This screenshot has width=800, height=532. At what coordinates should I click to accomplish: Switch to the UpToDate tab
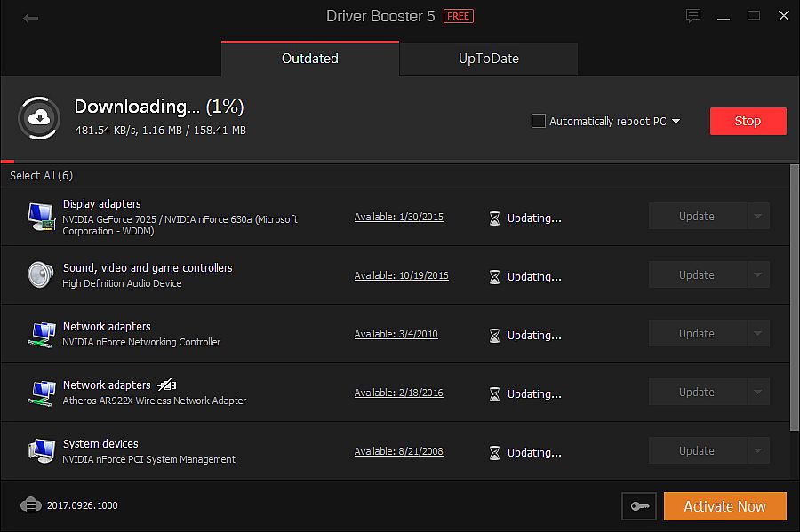489,59
